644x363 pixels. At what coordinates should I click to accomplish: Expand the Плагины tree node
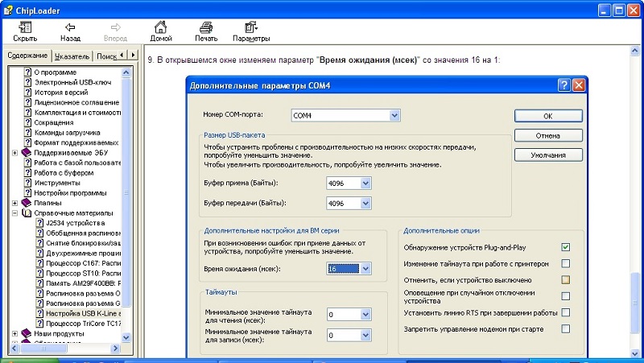[15, 203]
